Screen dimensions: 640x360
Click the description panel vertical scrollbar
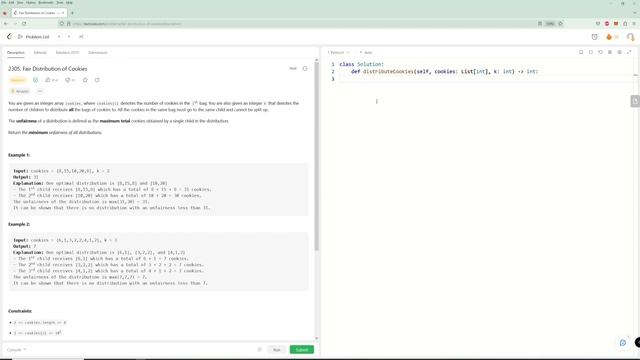316,155
